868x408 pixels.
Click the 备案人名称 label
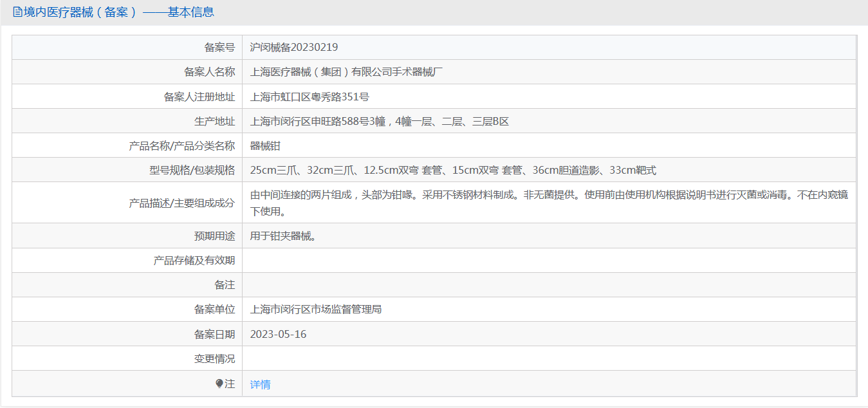(209, 71)
